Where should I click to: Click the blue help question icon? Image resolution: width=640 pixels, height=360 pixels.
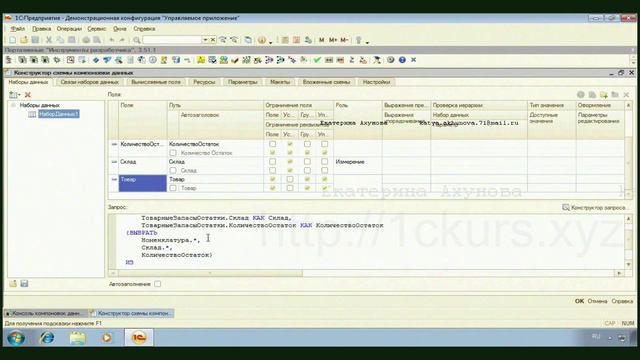click(x=402, y=60)
